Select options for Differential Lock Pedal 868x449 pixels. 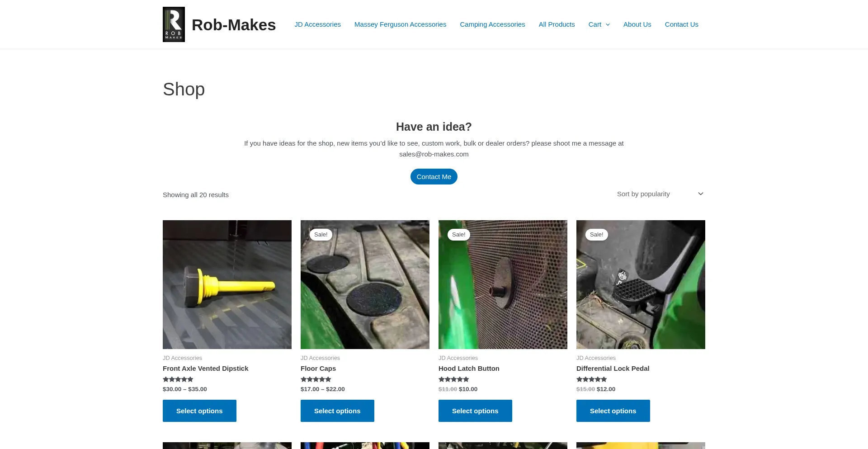[x=613, y=411]
